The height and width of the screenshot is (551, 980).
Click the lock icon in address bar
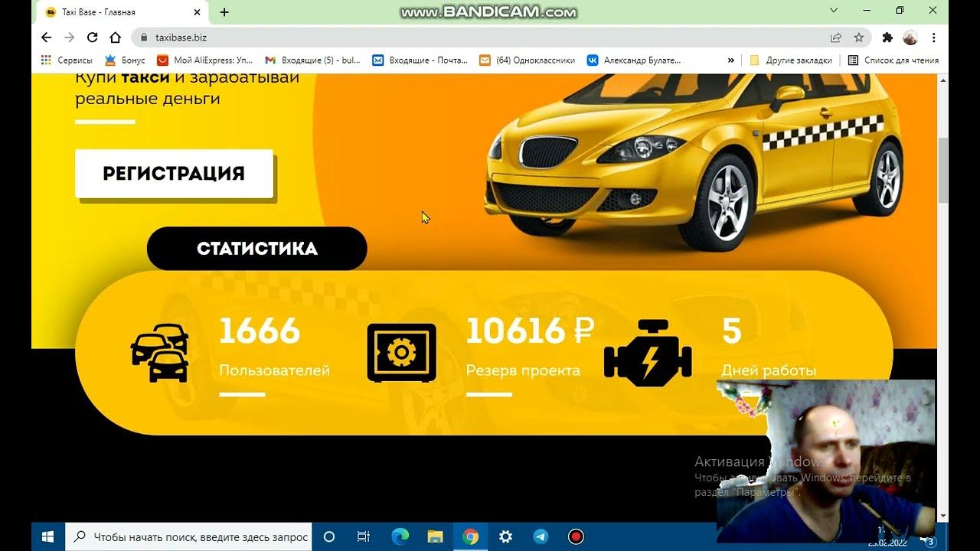(143, 37)
